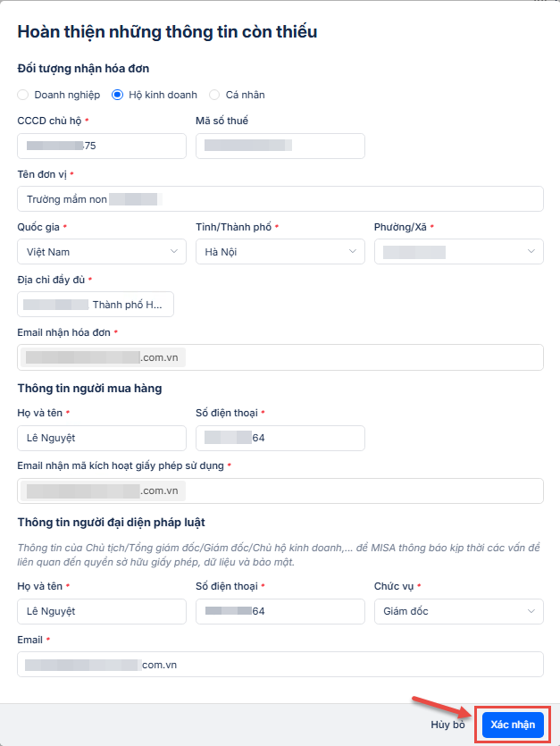Expand the Tỉnh/Thành phố dropdown
Screen dimensions: 560x746
(280, 252)
